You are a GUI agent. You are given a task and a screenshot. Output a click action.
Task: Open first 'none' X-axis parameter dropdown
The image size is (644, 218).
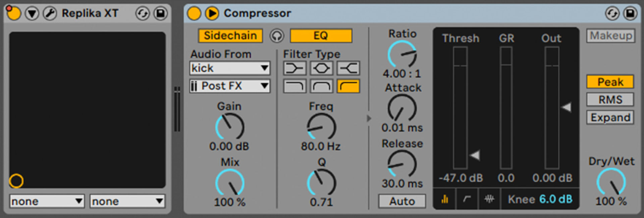[x=47, y=201]
